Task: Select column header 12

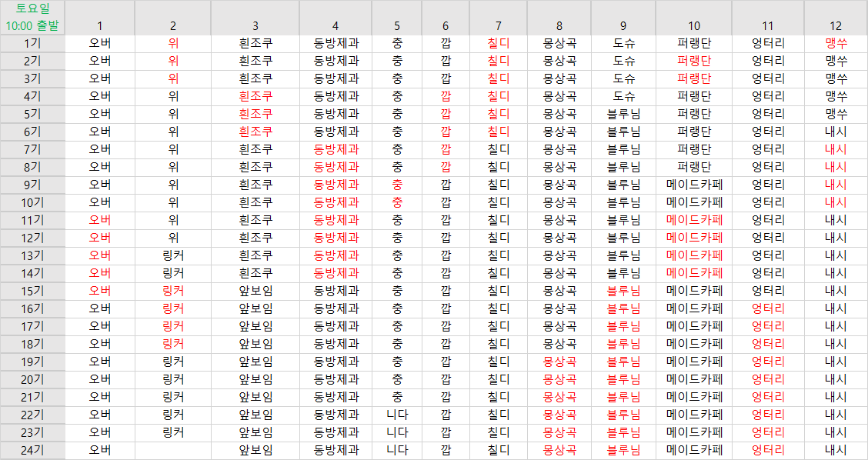Action: 836,25
